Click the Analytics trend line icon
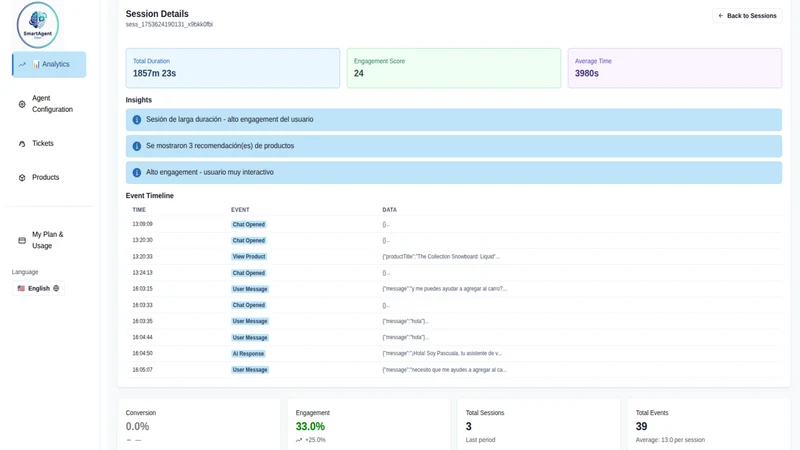 coord(22,65)
